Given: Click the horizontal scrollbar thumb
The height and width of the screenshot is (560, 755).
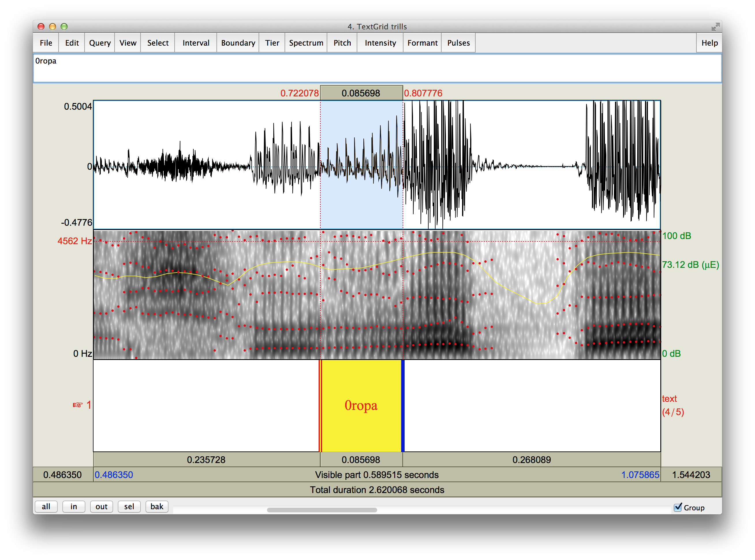Looking at the screenshot, I should [322, 510].
